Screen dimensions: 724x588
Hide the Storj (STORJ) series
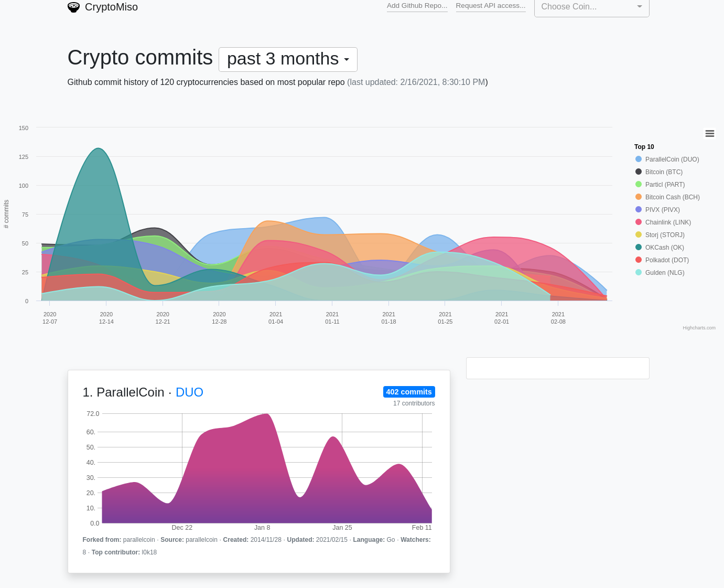click(x=660, y=235)
